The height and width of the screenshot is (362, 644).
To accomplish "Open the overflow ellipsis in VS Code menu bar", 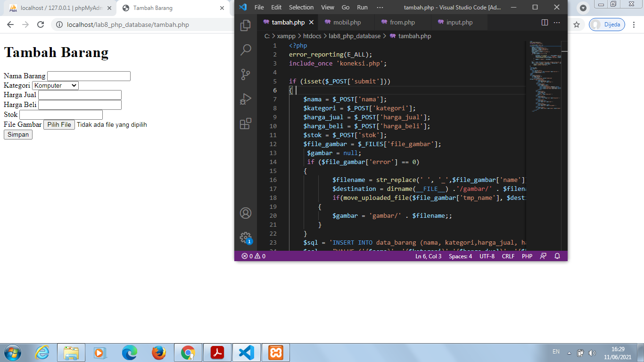I will pyautogui.click(x=380, y=7).
